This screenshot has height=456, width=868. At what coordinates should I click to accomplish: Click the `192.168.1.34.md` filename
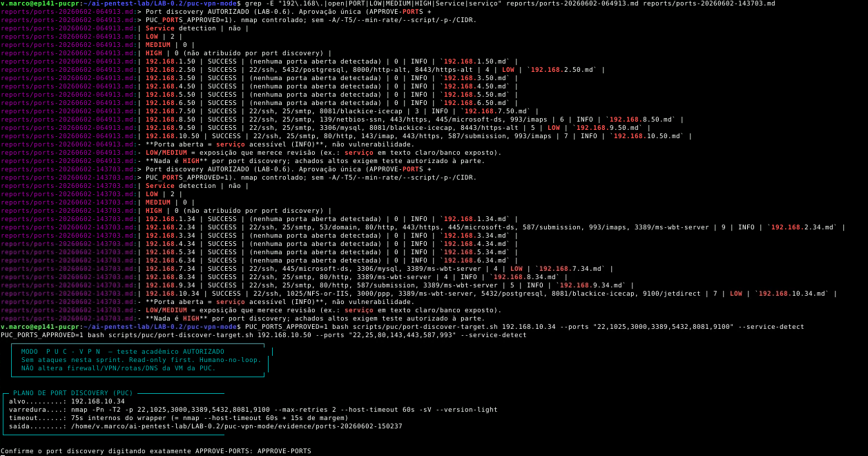476,219
